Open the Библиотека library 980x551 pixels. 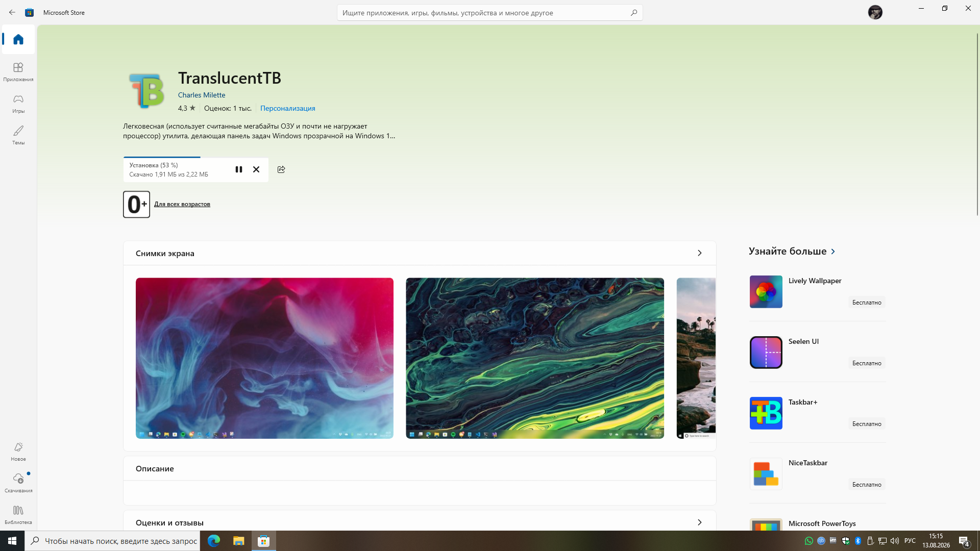click(18, 515)
